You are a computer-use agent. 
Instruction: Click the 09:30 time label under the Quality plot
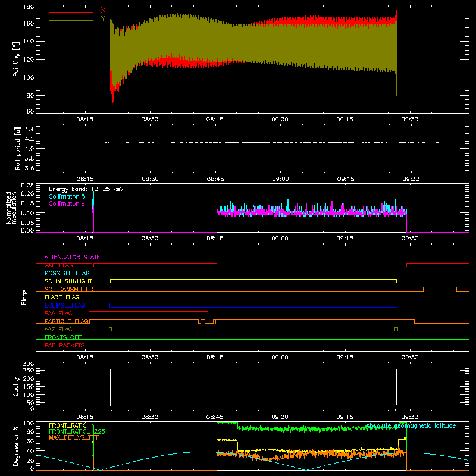tap(410, 417)
